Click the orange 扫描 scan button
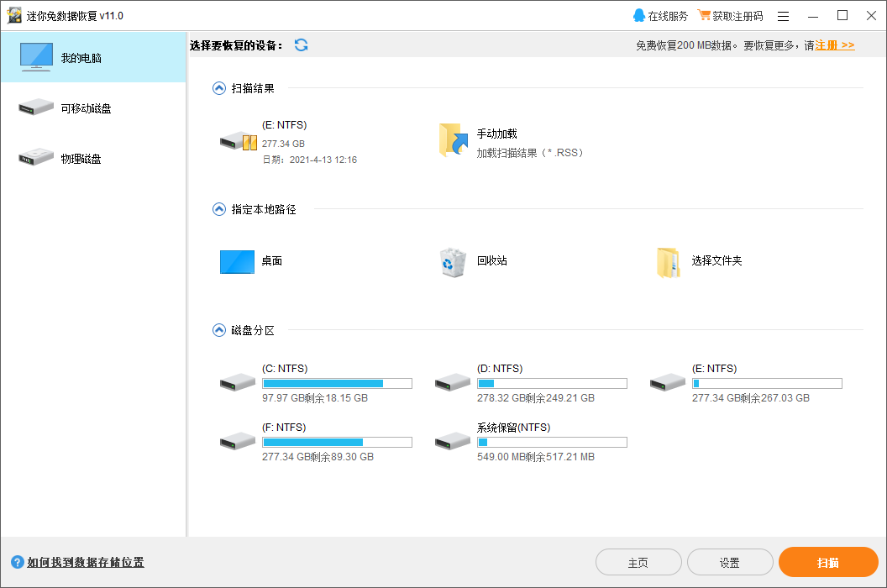The height and width of the screenshot is (588, 887). (828, 562)
